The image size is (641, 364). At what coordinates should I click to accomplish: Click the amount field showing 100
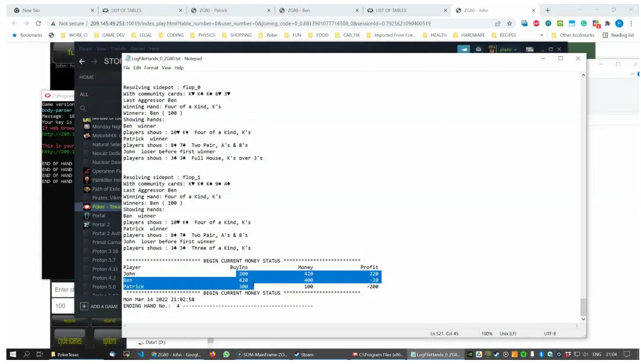click(63, 306)
